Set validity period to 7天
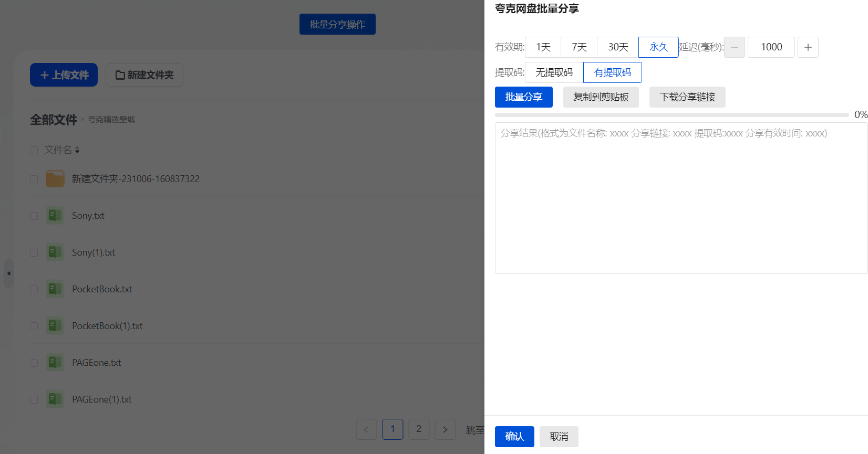The height and width of the screenshot is (454, 868). pyautogui.click(x=579, y=47)
